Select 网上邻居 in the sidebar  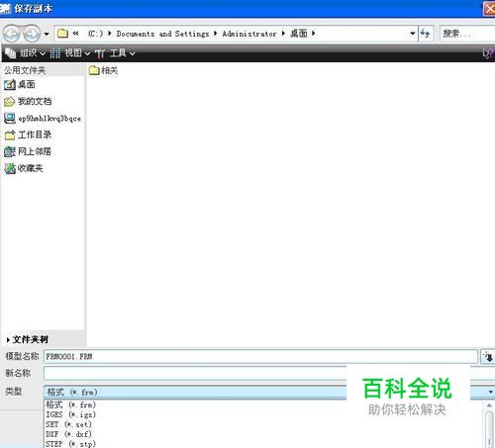pos(28,151)
